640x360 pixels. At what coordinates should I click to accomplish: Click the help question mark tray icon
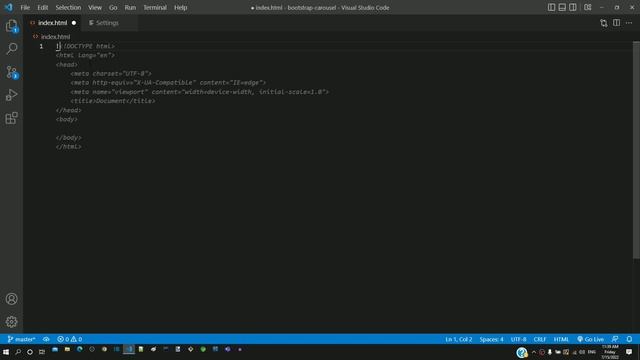(522, 352)
